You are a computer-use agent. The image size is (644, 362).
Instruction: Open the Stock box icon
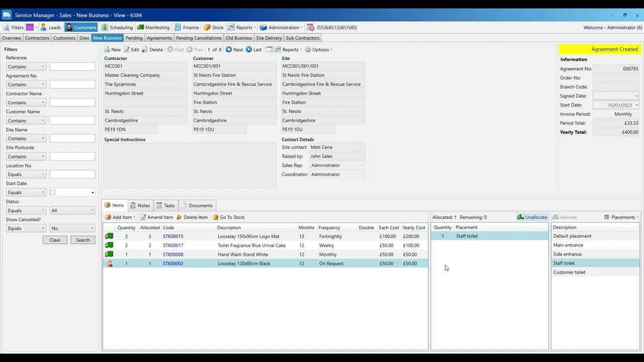[207, 28]
